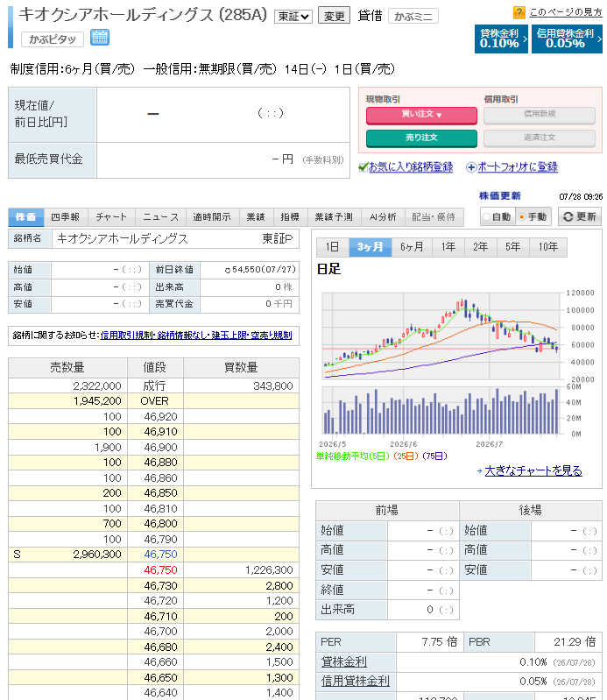Click the 前日終値 54,550 value

click(260, 270)
